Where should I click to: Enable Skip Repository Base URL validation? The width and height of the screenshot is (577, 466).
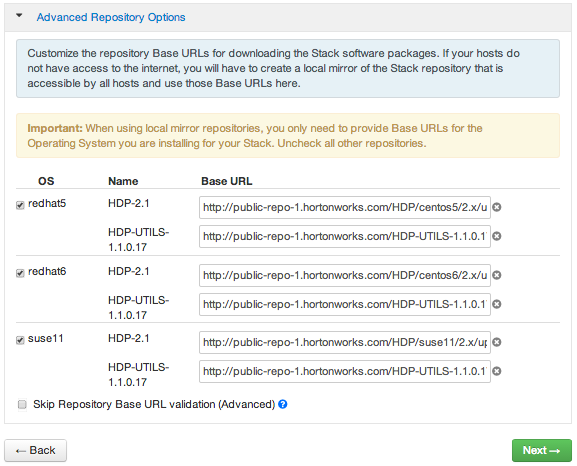tap(22, 405)
